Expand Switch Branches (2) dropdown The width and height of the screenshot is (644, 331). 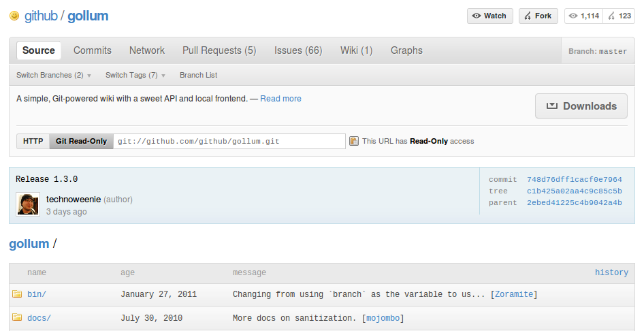pos(53,75)
